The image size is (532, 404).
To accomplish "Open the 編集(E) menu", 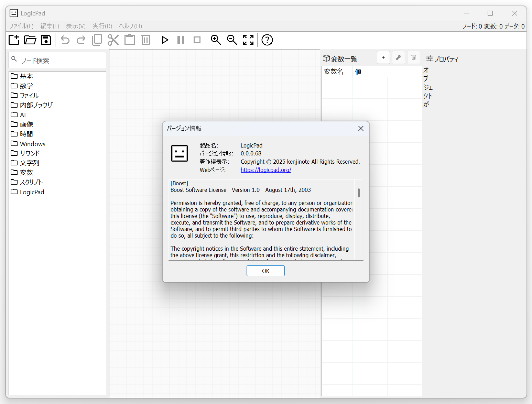I will pos(50,26).
